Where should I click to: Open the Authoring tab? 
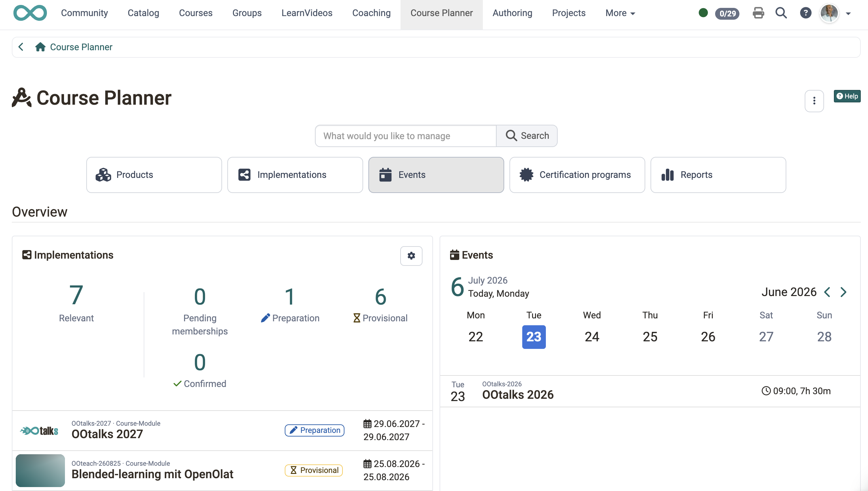(512, 13)
